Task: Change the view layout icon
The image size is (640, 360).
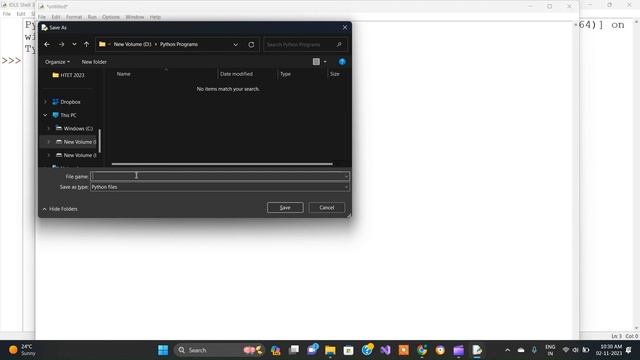Action: click(x=316, y=62)
